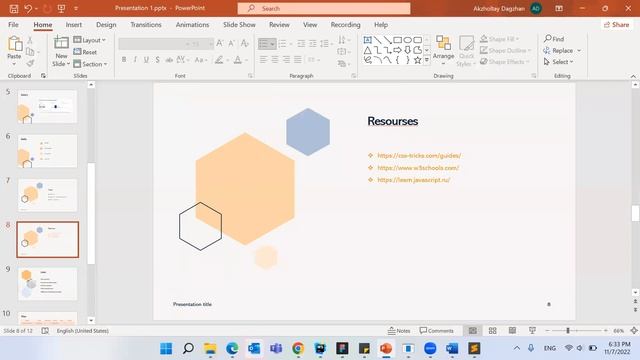Toggle text Shadow formatting
This screenshot has height=360, width=640.
158,60
